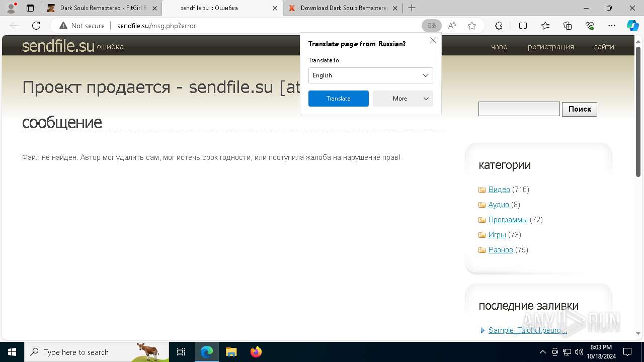Click the blue Translate button
The width and height of the screenshot is (644, 362).
coord(339,99)
